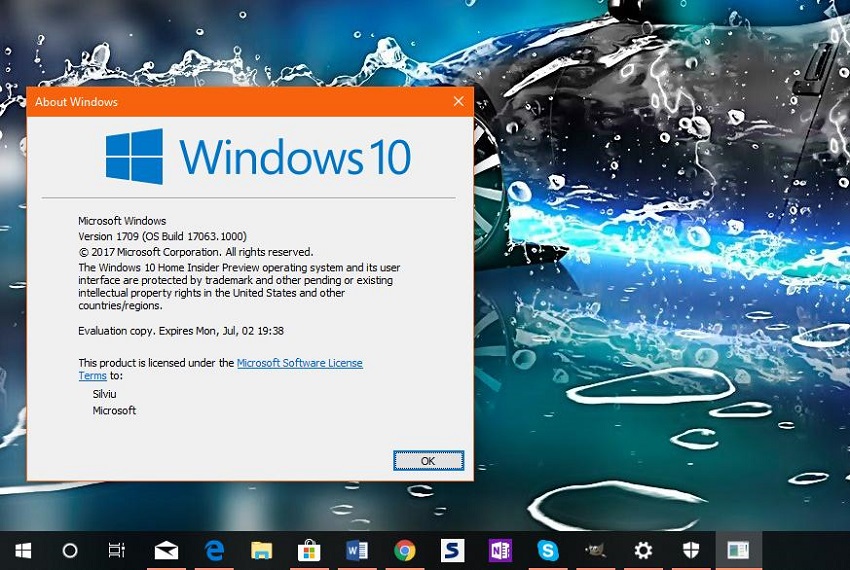Image resolution: width=850 pixels, height=570 pixels.
Task: Close the About Windows dialog
Action: [458, 102]
